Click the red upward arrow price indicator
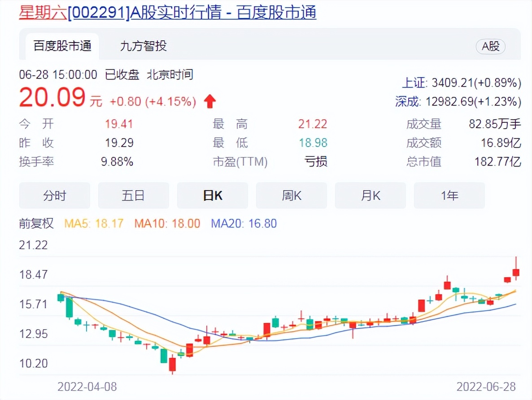532x400 pixels. tap(209, 100)
